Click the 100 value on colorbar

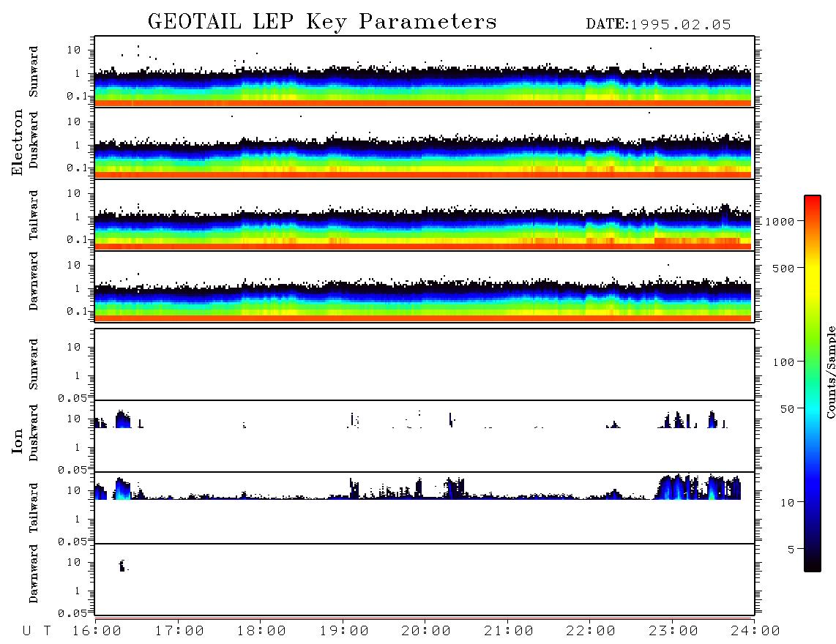click(783, 362)
